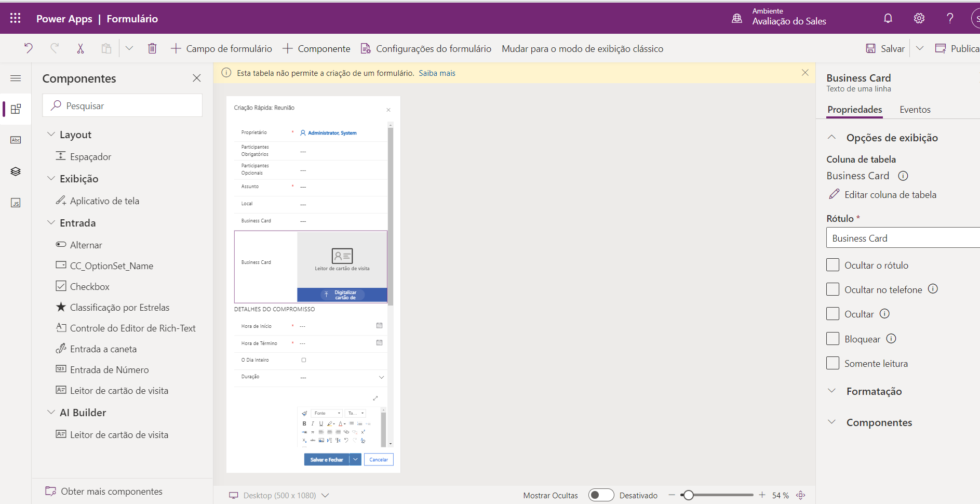Dismiss the yellow warning banner
980x504 pixels.
point(805,73)
